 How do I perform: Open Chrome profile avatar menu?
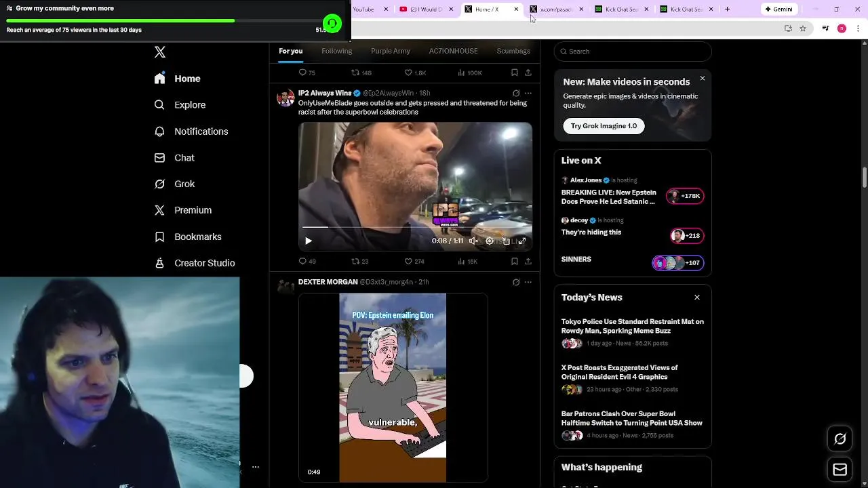pos(842,28)
